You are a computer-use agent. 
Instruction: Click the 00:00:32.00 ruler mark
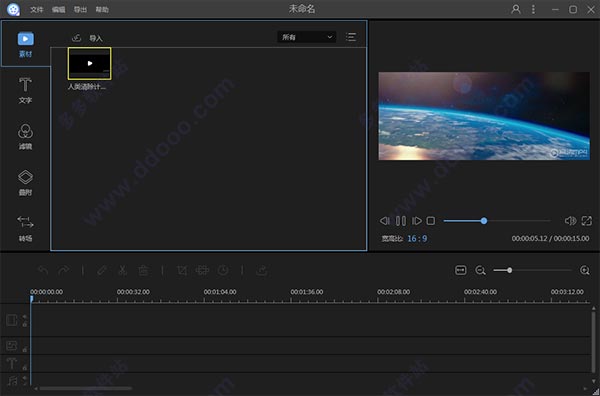coord(133,292)
